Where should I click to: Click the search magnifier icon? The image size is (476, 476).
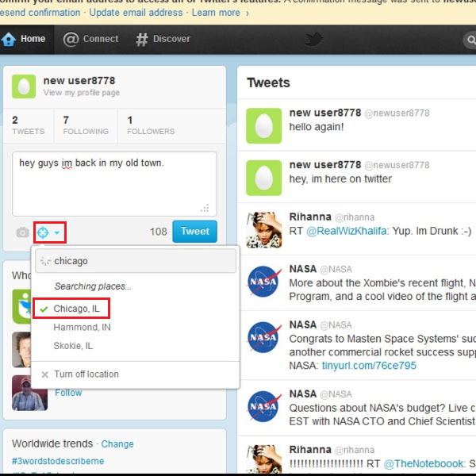coord(470,40)
